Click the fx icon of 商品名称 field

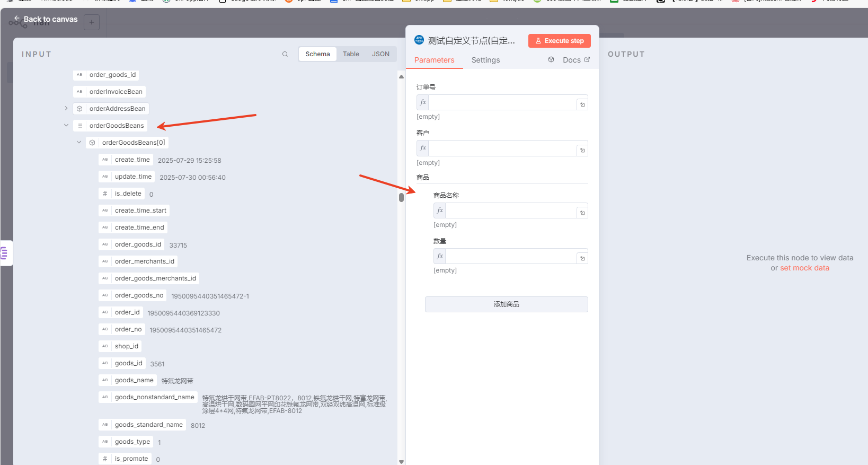tap(440, 210)
